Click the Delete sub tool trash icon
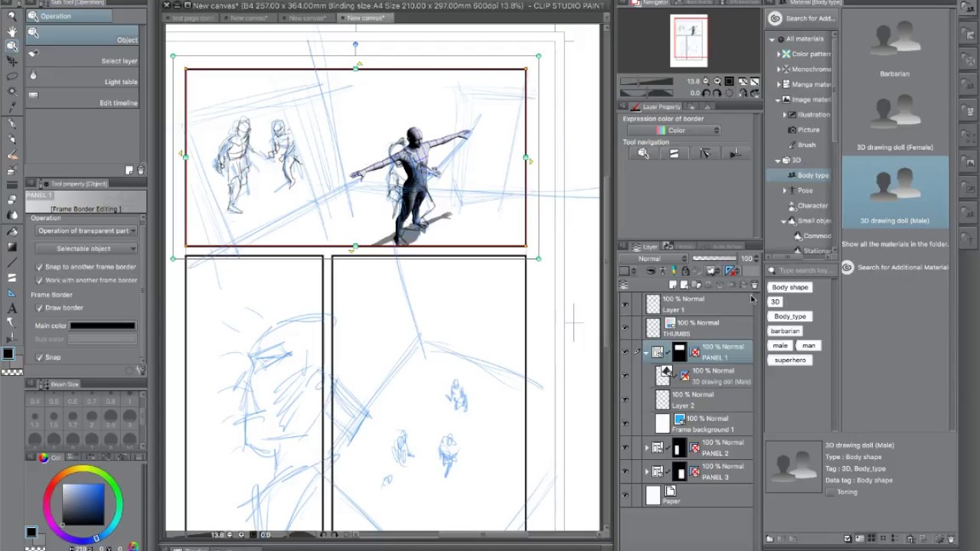Screen dimensions: 980x551 pos(141,170)
